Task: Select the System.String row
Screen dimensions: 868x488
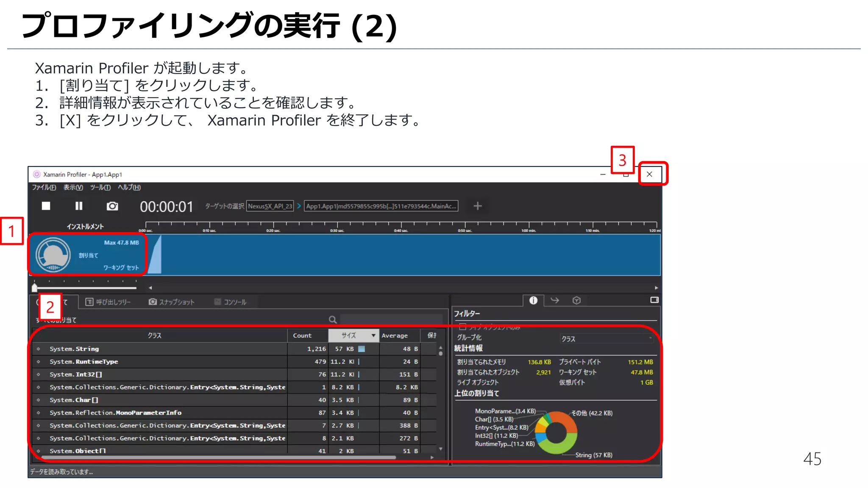Action: tap(234, 349)
